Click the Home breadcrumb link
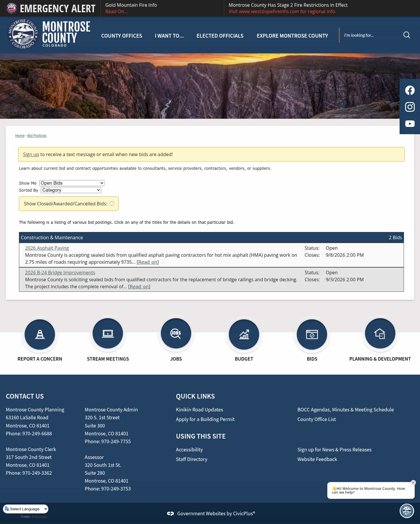The width and height of the screenshot is (420, 524). (x=20, y=136)
